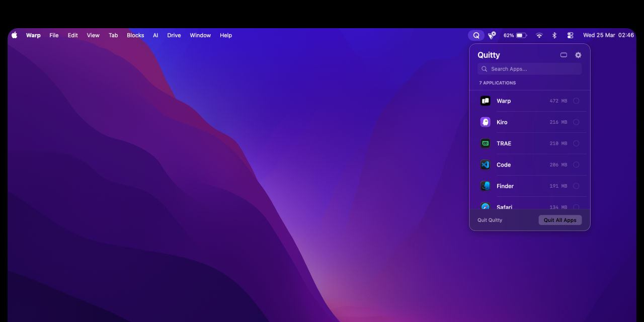The width and height of the screenshot is (644, 322).
Task: Click the Kiro ghost app icon
Action: click(485, 122)
